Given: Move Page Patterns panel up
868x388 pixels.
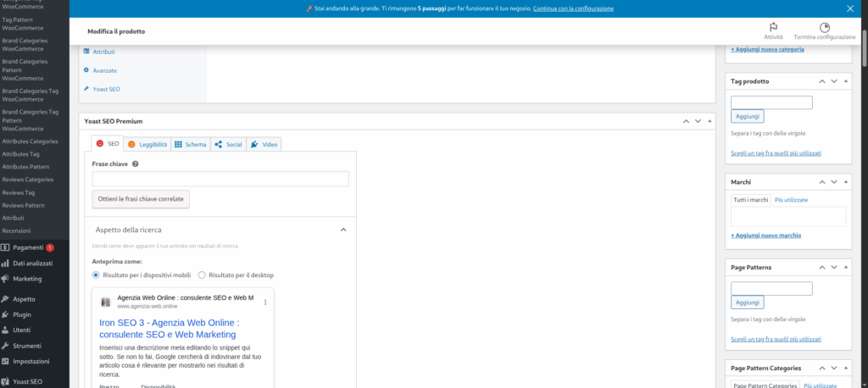Looking at the screenshot, I should pos(822,267).
